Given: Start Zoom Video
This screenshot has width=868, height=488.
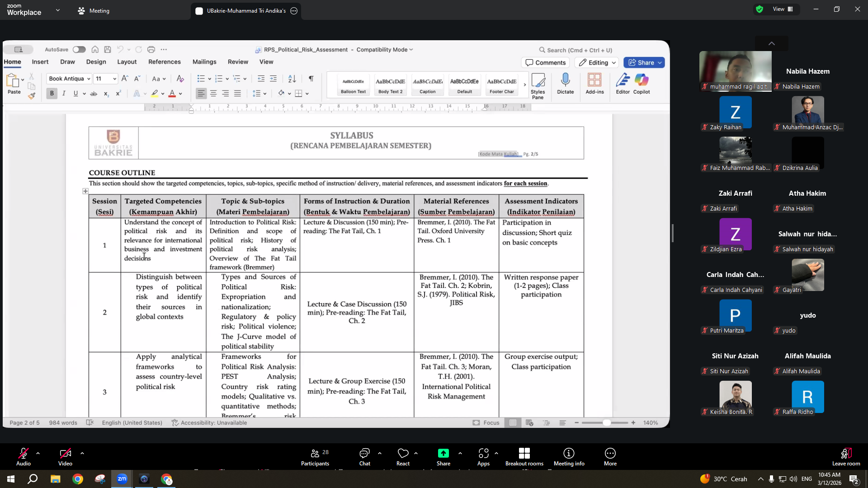Looking at the screenshot, I should pyautogui.click(x=65, y=457).
